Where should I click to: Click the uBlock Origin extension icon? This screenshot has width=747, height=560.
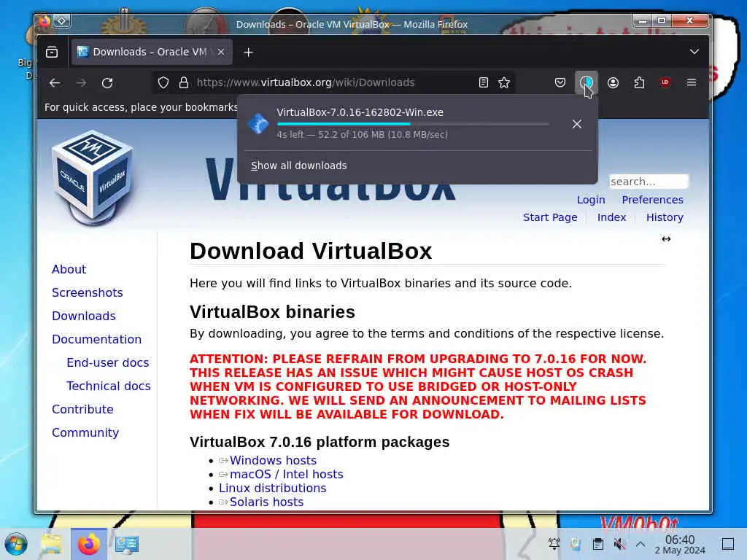[x=665, y=82]
